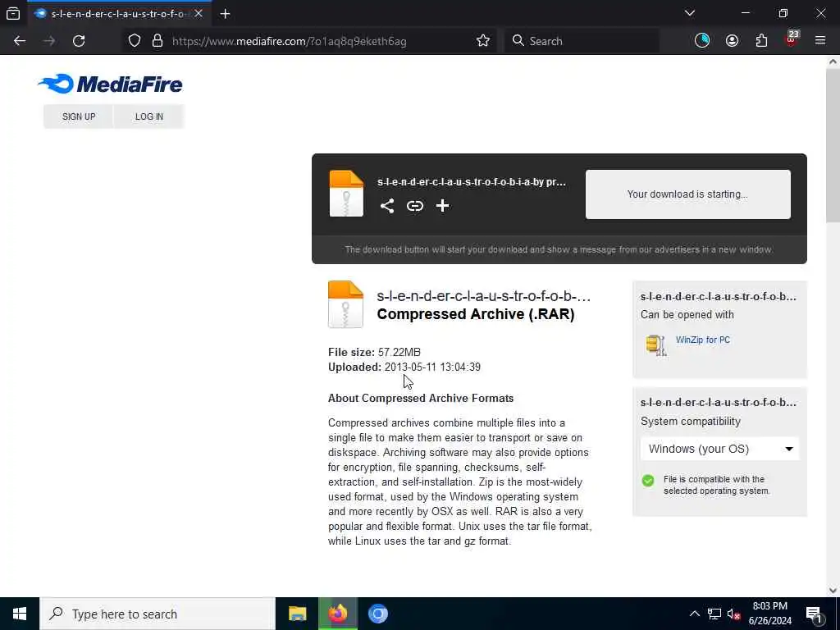Image resolution: width=840 pixels, height=630 pixels.
Task: Bookmark this page with the star icon
Action: click(483, 41)
